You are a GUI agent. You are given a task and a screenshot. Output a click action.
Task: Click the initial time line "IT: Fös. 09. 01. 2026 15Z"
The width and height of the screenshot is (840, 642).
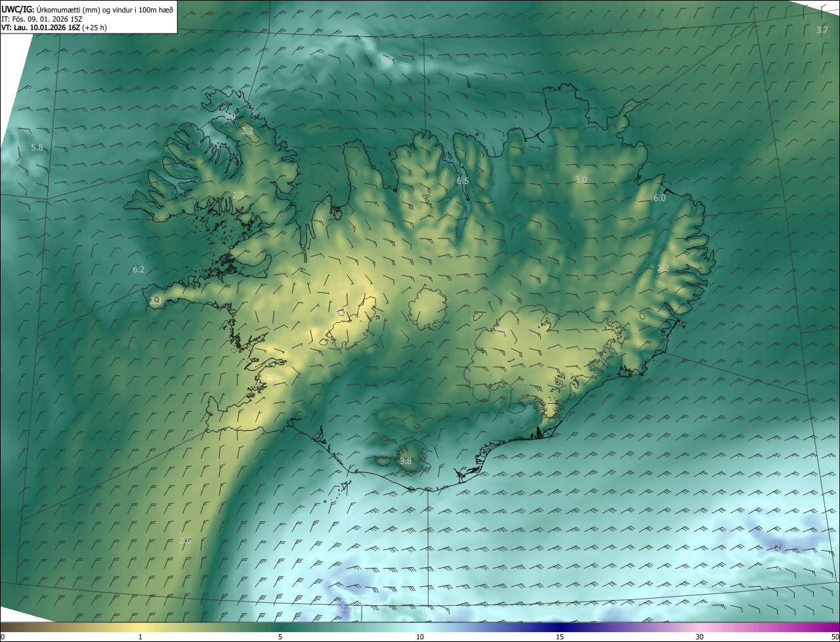41,18
